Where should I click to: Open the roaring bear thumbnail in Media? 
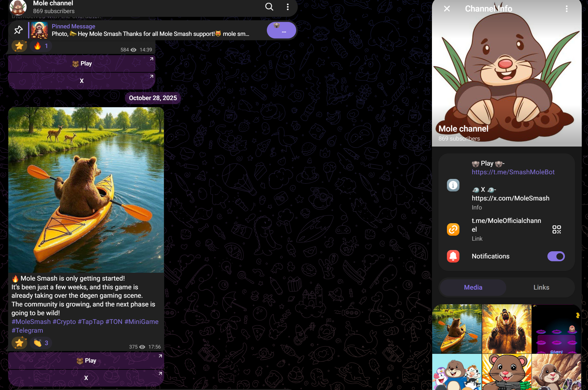(x=507, y=329)
